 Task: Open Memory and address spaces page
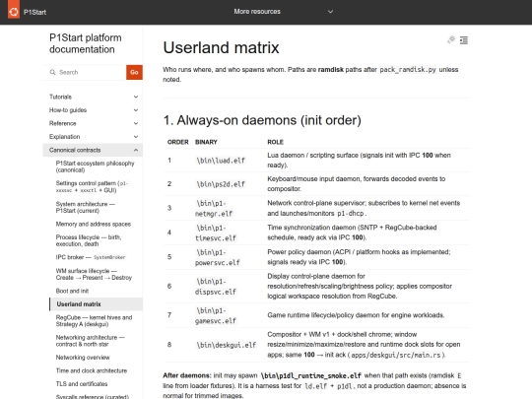point(94,224)
